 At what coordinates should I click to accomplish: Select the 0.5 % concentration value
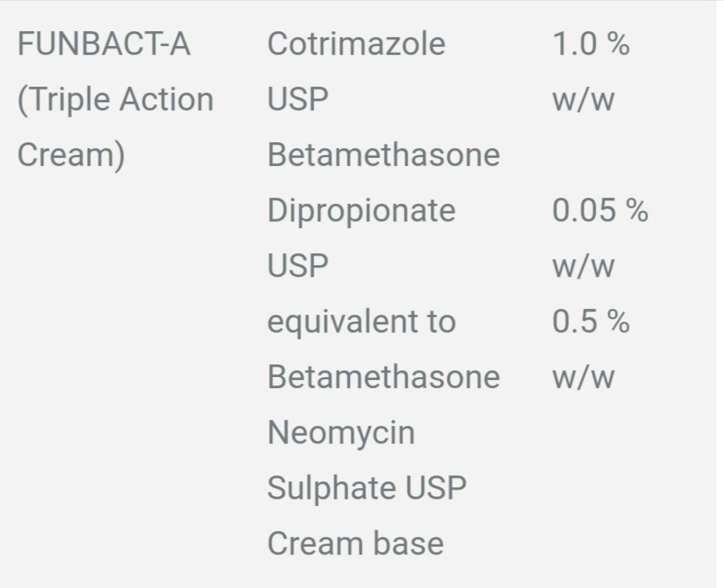coord(591,321)
